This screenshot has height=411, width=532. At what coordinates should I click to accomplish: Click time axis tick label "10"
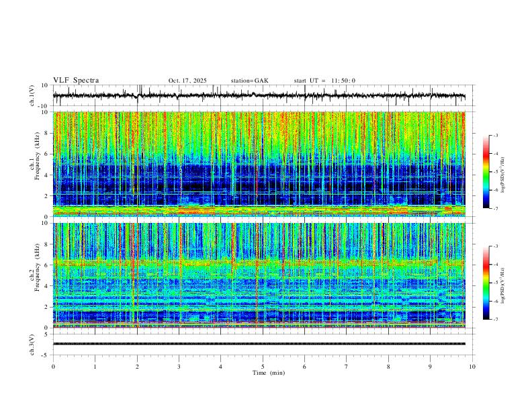pyautogui.click(x=472, y=367)
